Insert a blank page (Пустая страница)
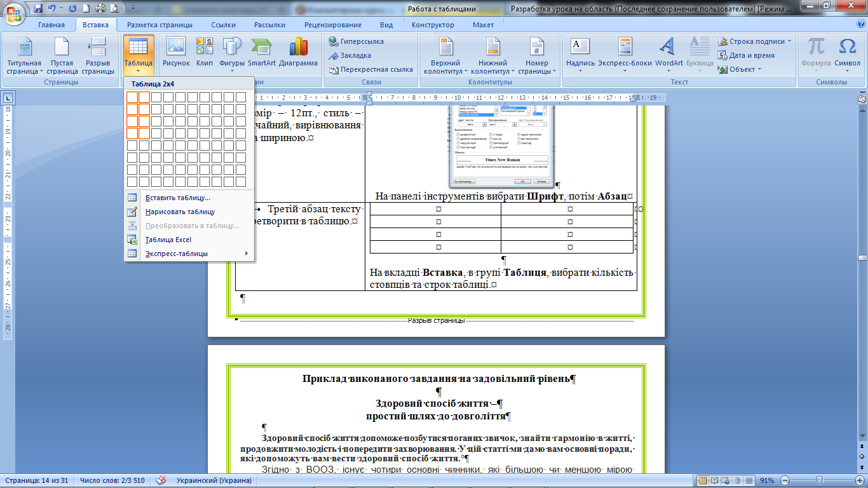Image resolution: width=868 pixels, height=488 pixels. [x=62, y=55]
